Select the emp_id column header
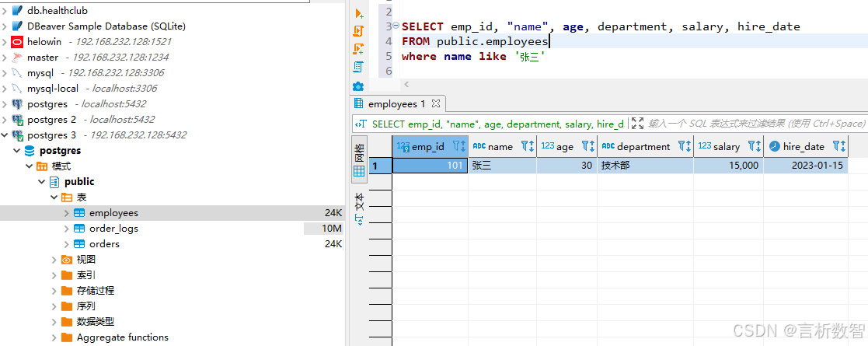This screenshot has width=868, height=346. tap(430, 146)
